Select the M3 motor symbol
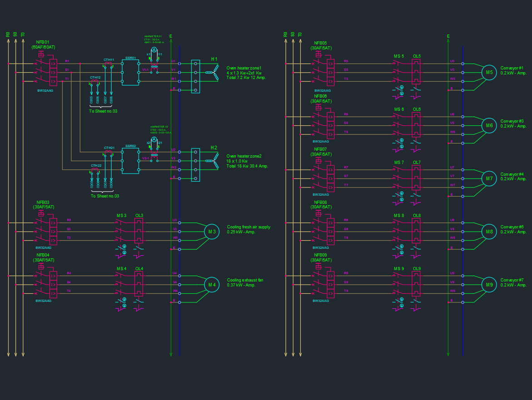 pos(212,232)
